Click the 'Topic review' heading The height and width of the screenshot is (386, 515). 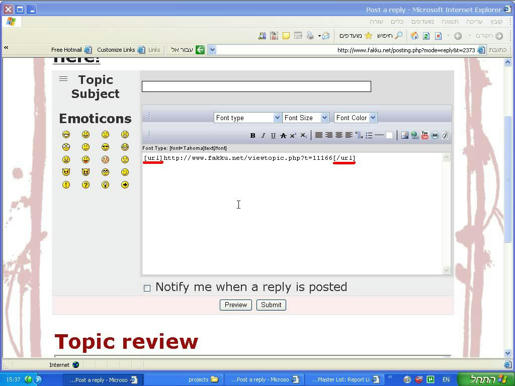[126, 342]
